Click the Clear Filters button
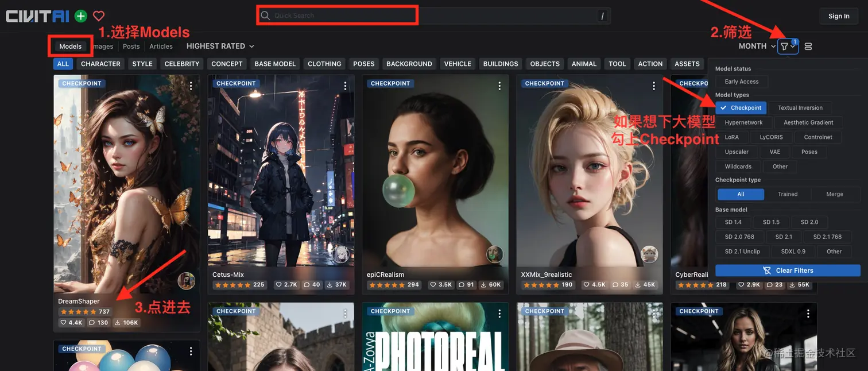Screen dimensions: 868x371 click(788, 270)
